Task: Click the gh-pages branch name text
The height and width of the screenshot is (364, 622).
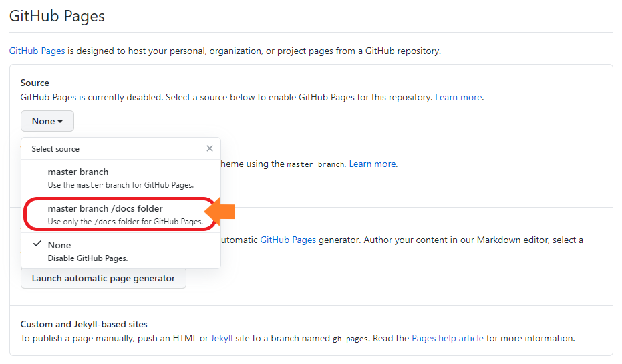Action: [x=350, y=339]
